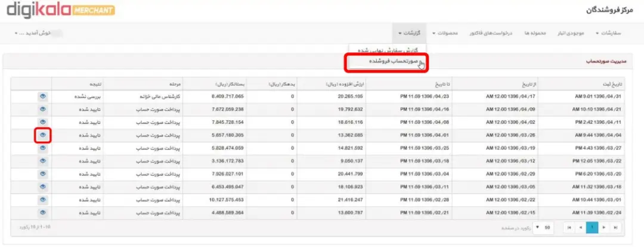Go to the last page of records
The image size is (644, 247).
pos(615,227)
